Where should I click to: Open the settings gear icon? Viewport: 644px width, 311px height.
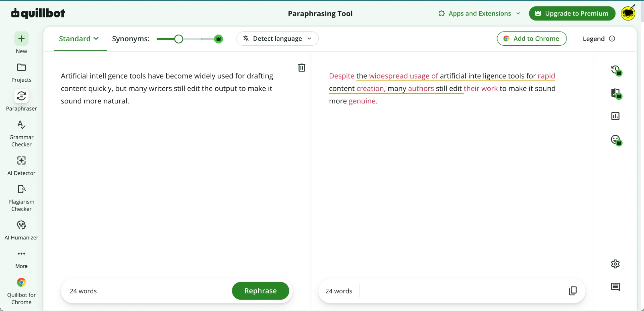coord(615,264)
